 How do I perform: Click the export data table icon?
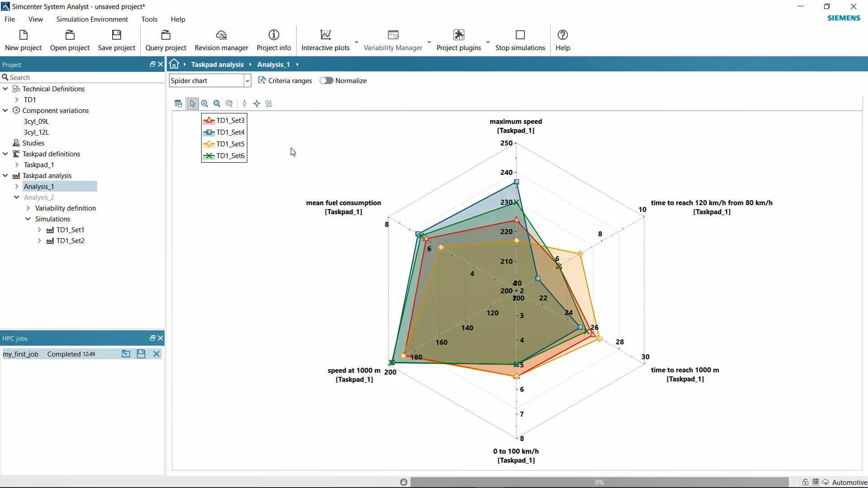click(178, 103)
